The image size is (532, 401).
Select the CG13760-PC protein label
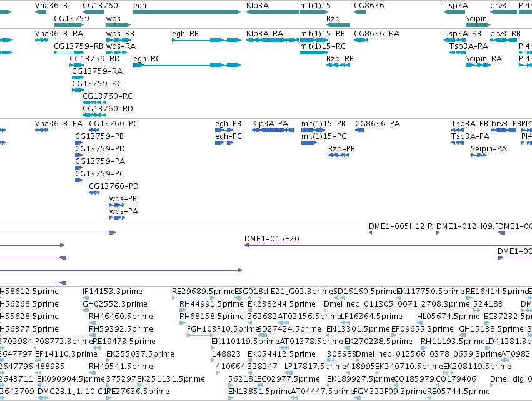113,124
